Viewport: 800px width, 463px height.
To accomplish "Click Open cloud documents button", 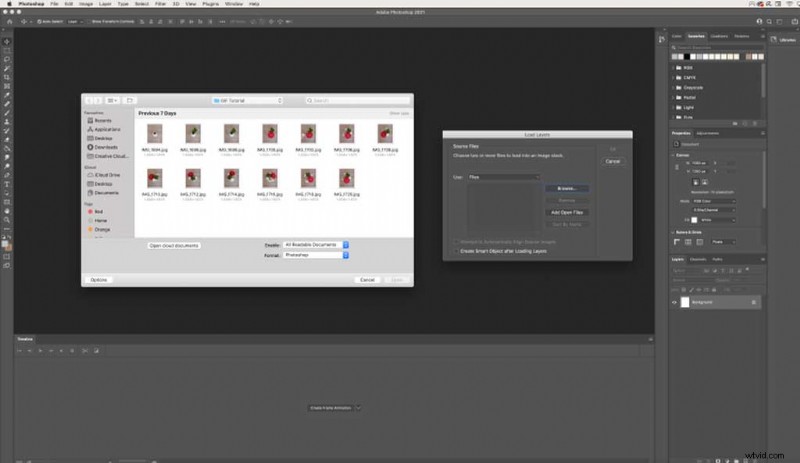I will [x=174, y=246].
